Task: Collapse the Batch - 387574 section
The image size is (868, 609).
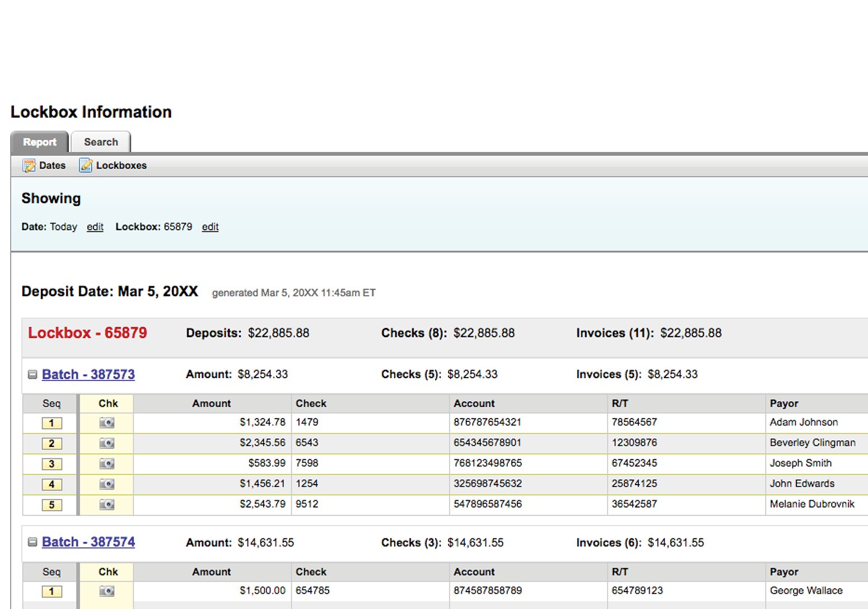Action: click(32, 542)
